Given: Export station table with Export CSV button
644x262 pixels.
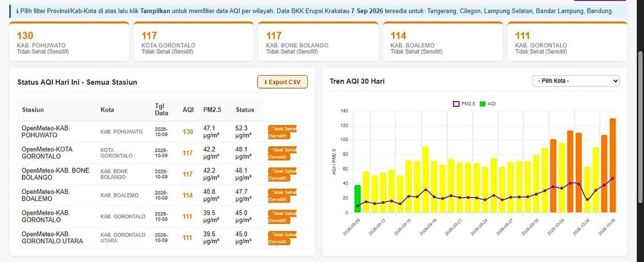Looking at the screenshot, I should point(282,82).
